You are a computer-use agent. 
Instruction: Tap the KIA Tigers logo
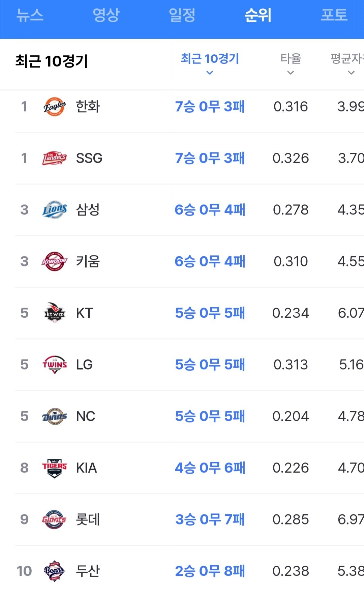[54, 468]
